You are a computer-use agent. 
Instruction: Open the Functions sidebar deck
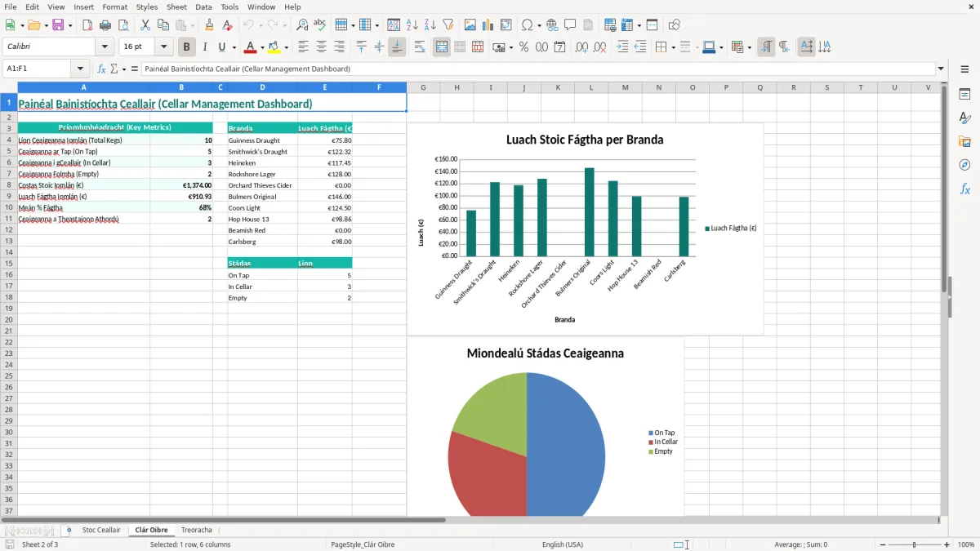point(964,189)
